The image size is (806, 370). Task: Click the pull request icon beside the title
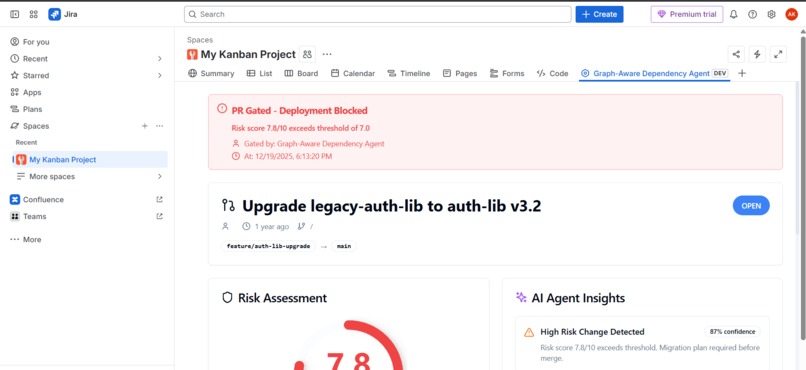(x=228, y=206)
